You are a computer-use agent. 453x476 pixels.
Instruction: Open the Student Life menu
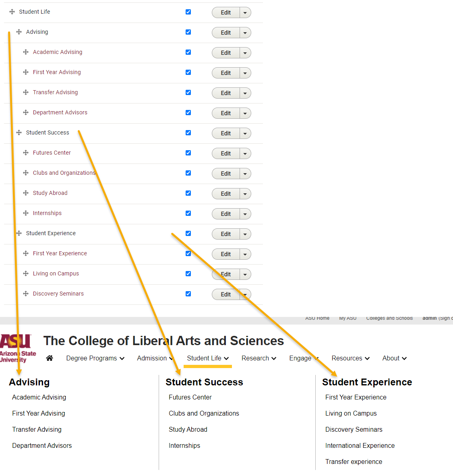point(208,358)
